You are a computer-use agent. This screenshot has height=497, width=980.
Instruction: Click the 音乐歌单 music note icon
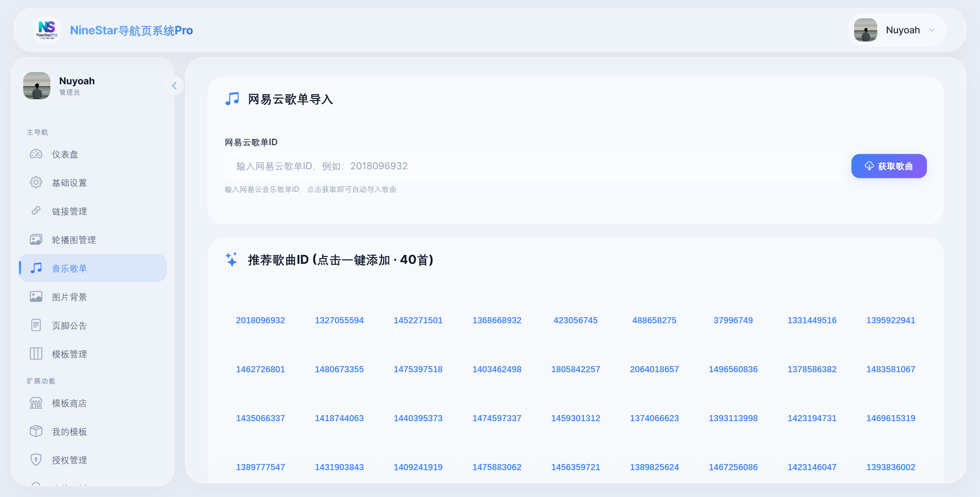point(36,268)
